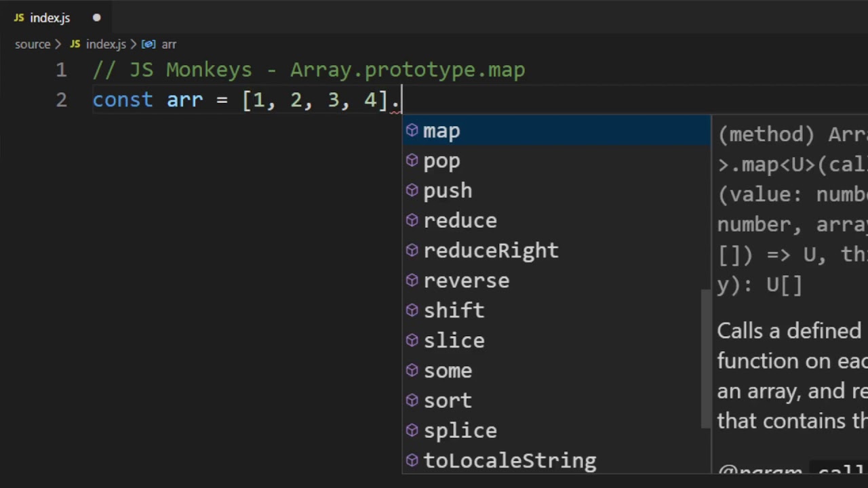Click the unsaved-changes dot on the index.js tab
868x488 pixels.
pos(96,18)
